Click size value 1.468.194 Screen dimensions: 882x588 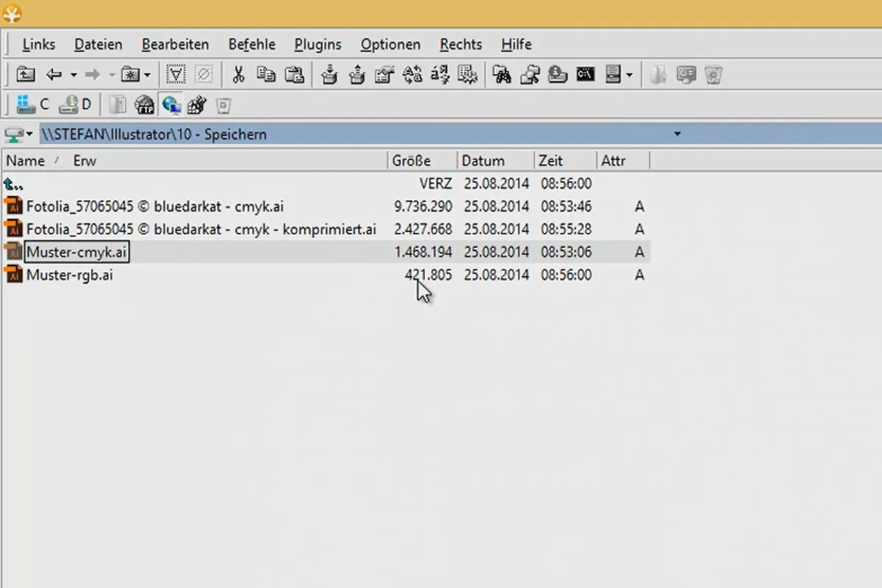423,252
